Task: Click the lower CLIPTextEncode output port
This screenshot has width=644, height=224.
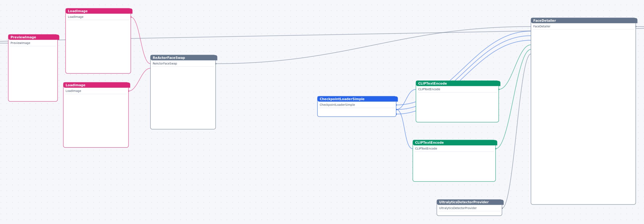Action: (496, 149)
